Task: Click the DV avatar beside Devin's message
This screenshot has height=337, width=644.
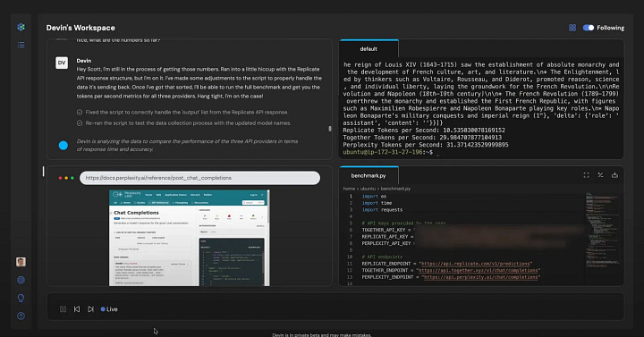Action: [x=62, y=63]
